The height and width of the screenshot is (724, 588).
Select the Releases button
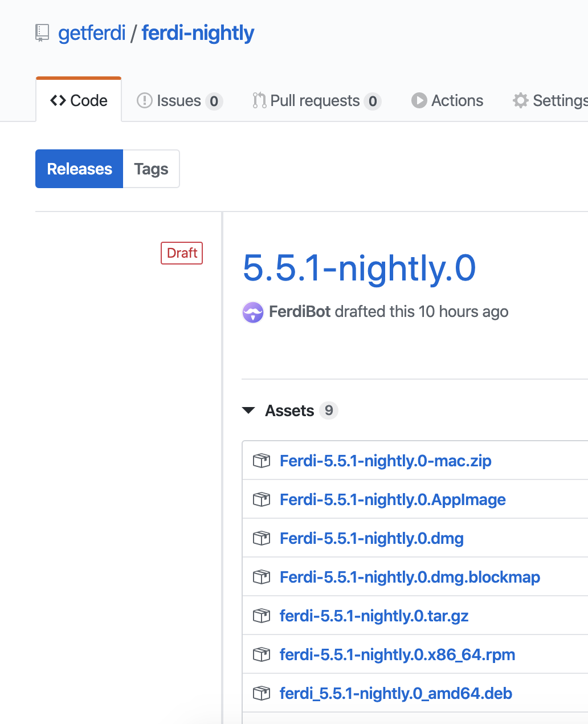tap(79, 169)
